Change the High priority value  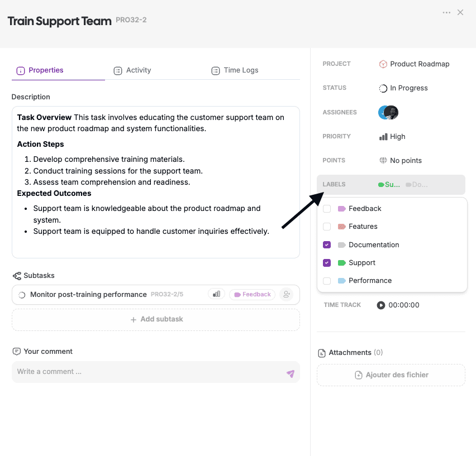click(x=392, y=136)
